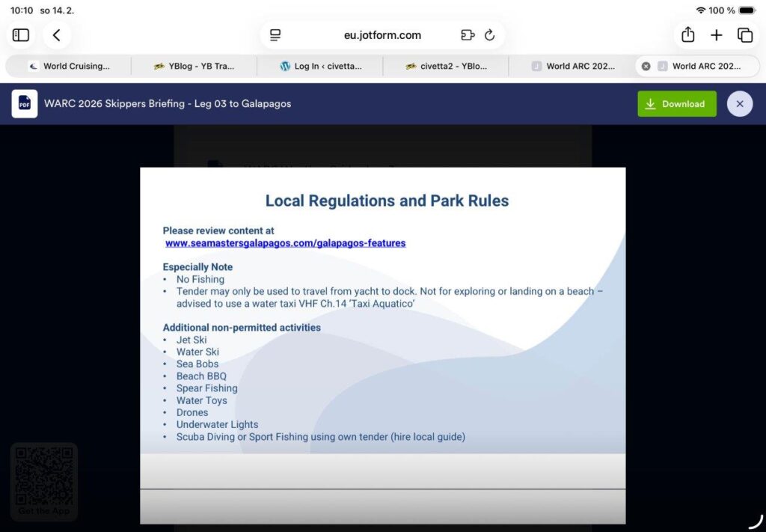Open the Safari sidebar panel
Viewport: 766px width, 532px height.
(x=21, y=35)
